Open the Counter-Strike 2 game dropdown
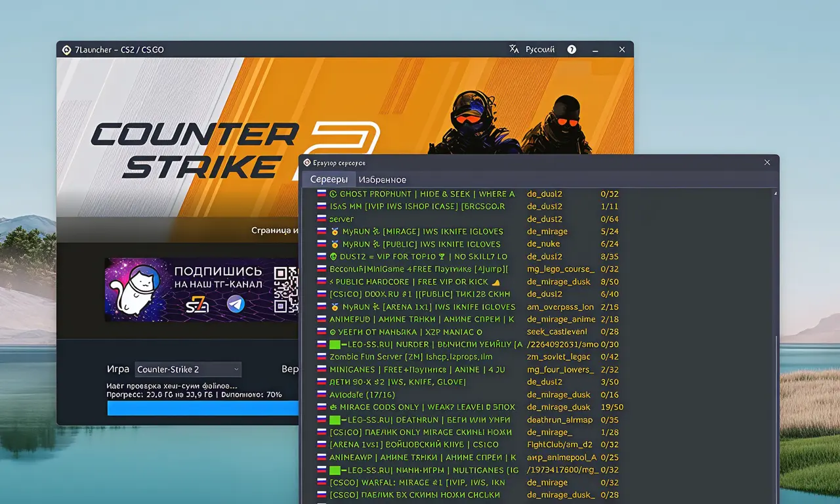 [188, 369]
